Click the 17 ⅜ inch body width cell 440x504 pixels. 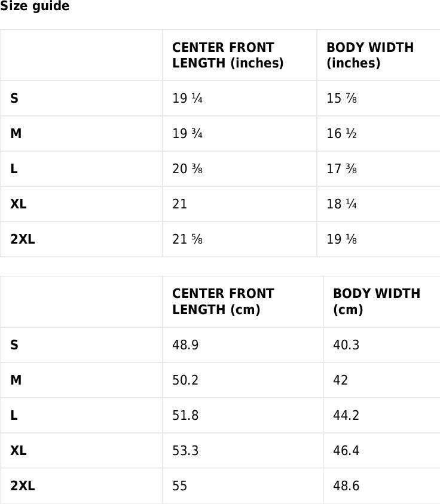tap(342, 169)
